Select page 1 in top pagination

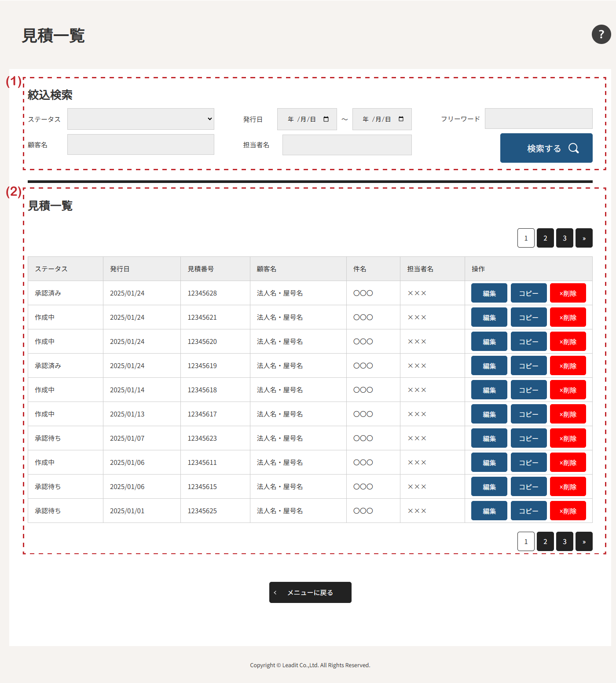click(x=526, y=238)
